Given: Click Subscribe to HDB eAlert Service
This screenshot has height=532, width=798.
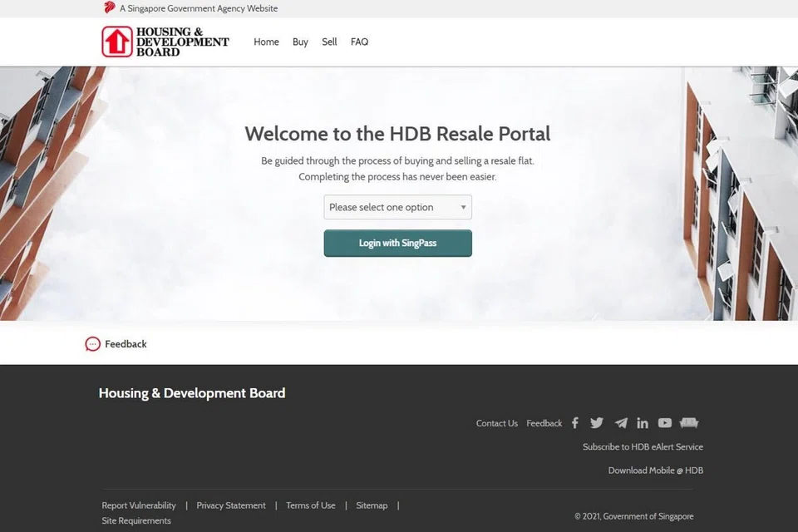Looking at the screenshot, I should click(643, 446).
